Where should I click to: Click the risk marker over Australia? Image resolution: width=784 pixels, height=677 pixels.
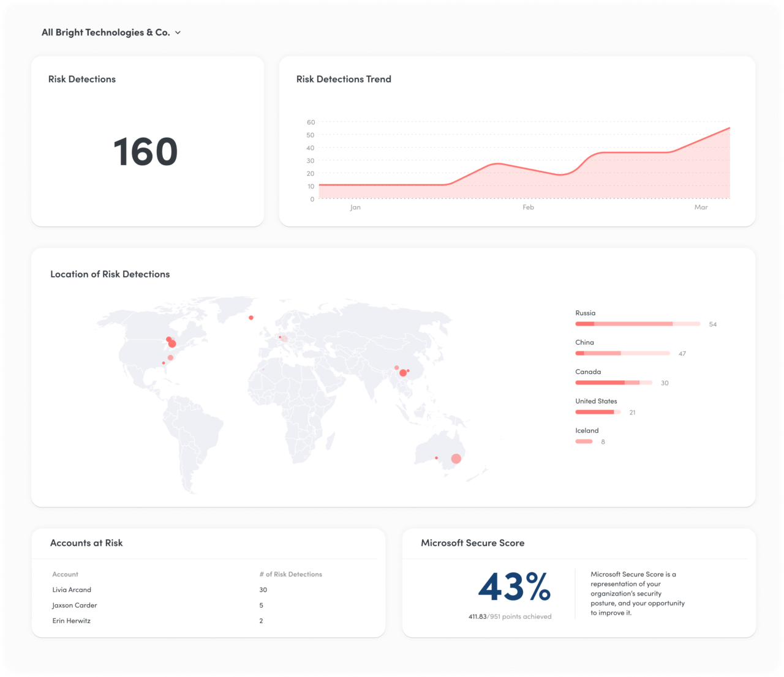(456, 458)
